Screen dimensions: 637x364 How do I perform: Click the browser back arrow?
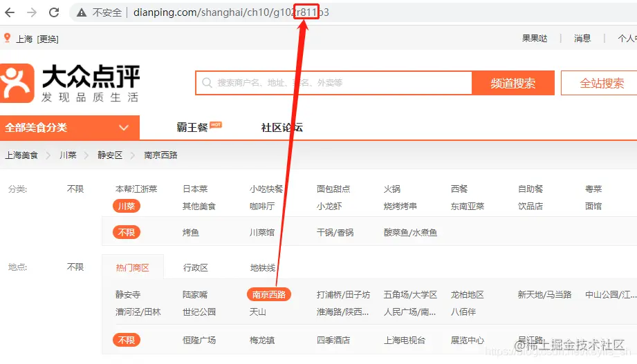click(10, 12)
